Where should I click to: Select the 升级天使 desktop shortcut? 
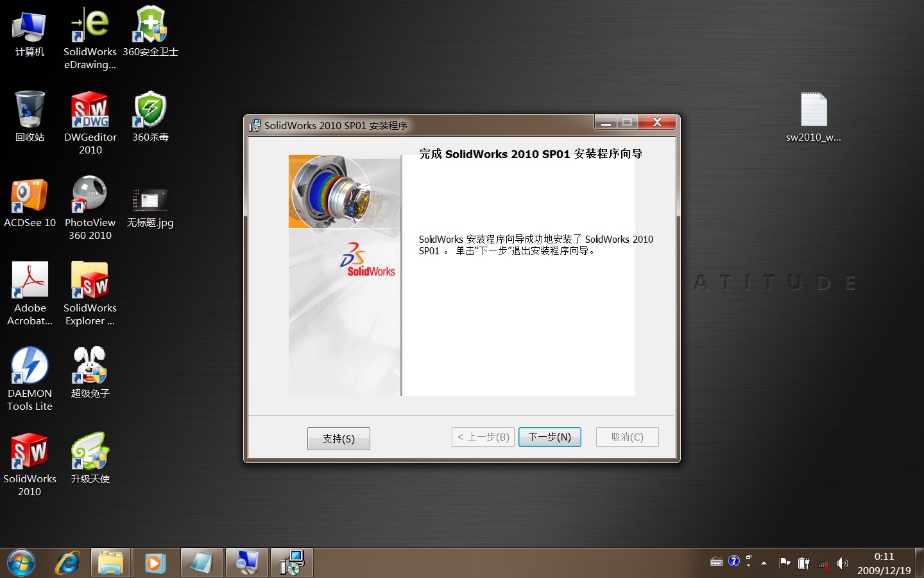90,459
